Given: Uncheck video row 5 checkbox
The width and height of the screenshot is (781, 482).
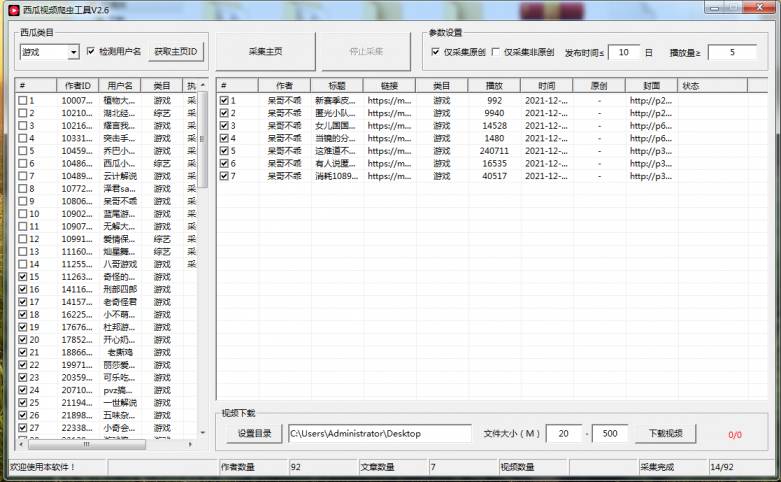Looking at the screenshot, I should 224,151.
